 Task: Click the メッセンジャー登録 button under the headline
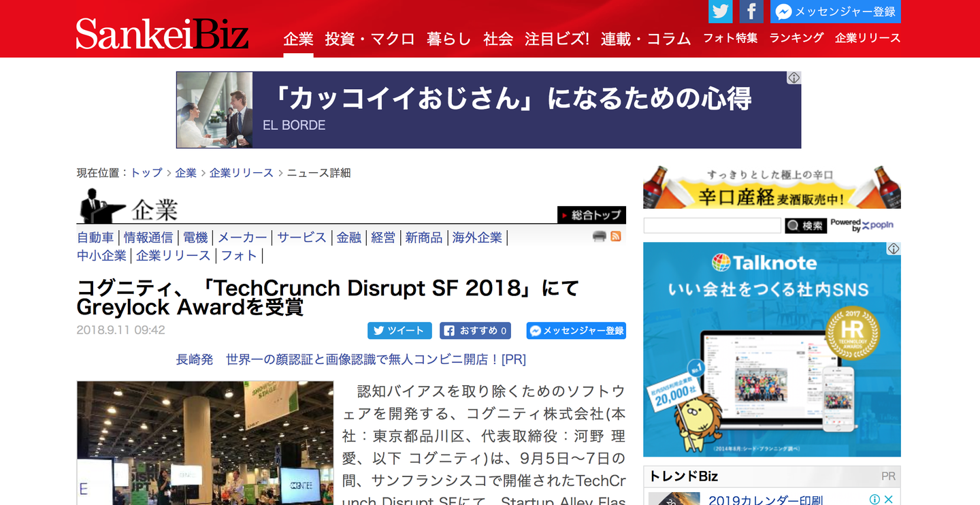[x=576, y=331]
